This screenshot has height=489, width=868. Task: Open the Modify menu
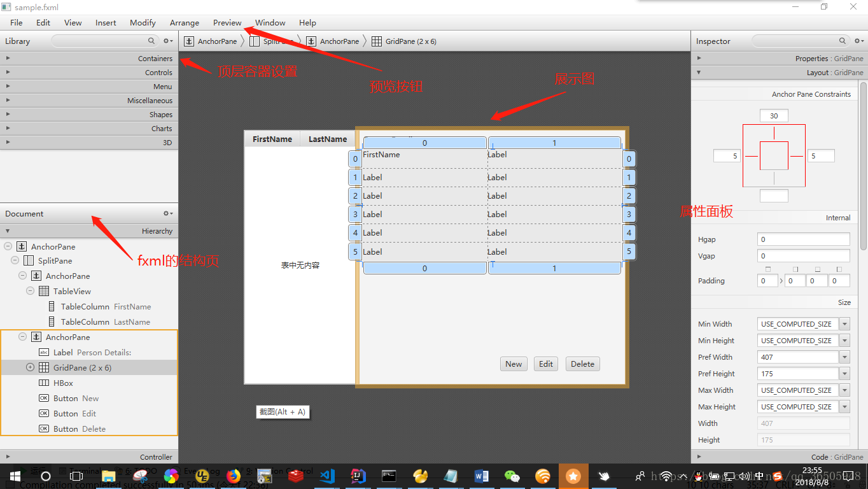coord(143,22)
